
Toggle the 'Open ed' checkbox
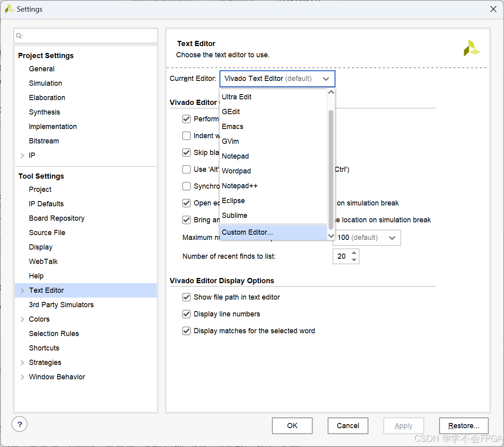pyautogui.click(x=186, y=203)
